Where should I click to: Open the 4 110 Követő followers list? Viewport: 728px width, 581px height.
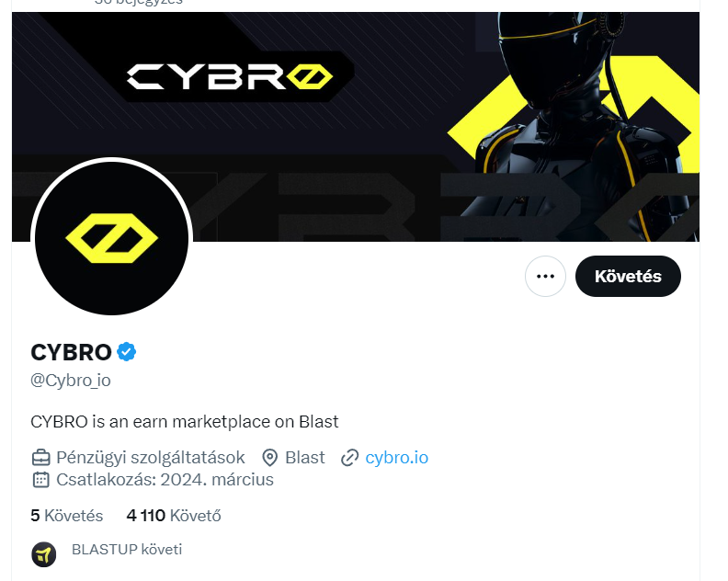pos(174,516)
